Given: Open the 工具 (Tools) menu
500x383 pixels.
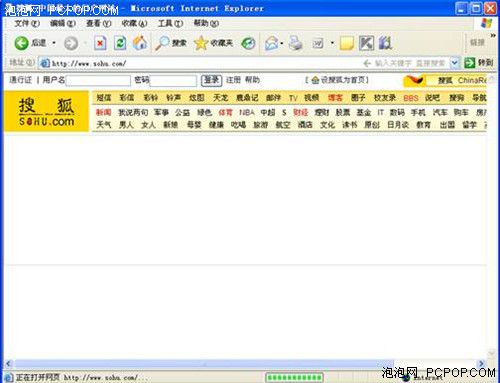Looking at the screenshot, I should 170,23.
